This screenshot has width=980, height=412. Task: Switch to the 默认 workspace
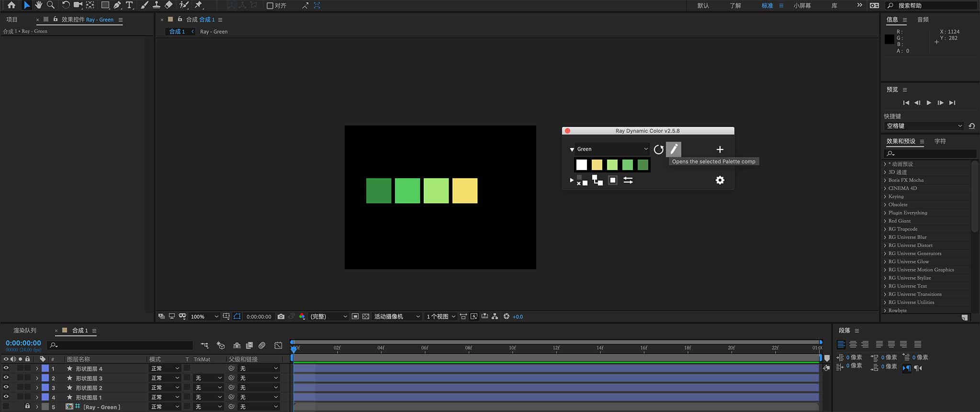703,6
